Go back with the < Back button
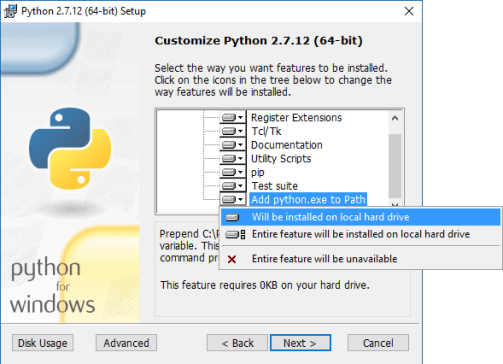The image size is (503, 364). pos(237,343)
